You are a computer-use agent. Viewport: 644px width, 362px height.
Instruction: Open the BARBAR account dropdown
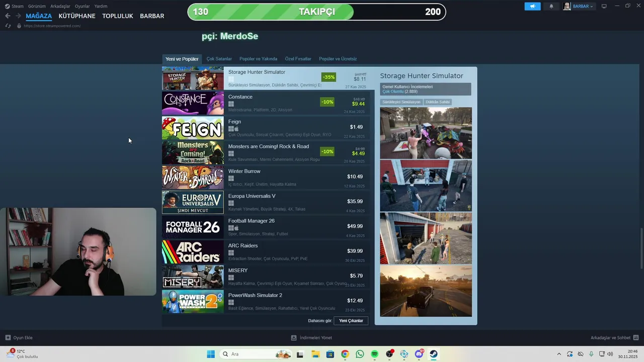point(579,6)
